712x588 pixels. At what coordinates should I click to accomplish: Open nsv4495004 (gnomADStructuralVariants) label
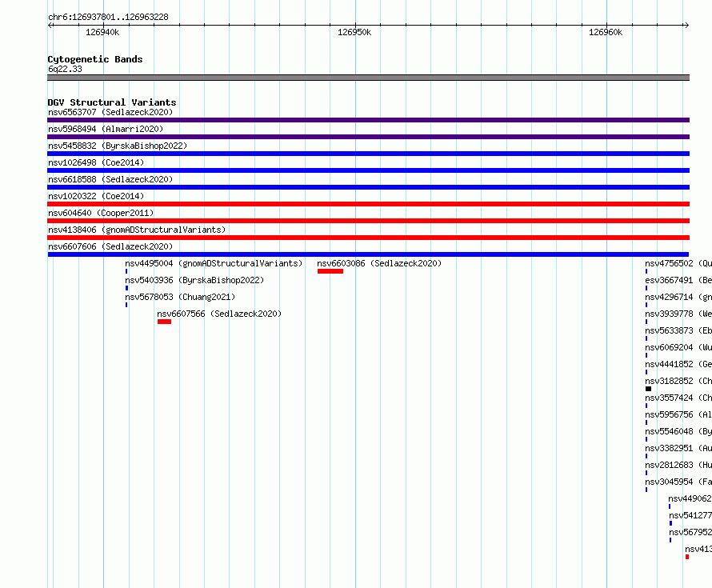pyautogui.click(x=214, y=263)
